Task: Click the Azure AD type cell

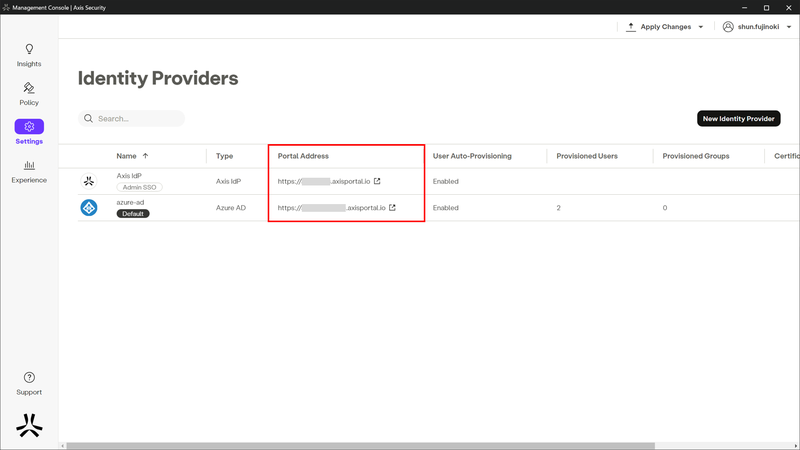Action: 231,208
